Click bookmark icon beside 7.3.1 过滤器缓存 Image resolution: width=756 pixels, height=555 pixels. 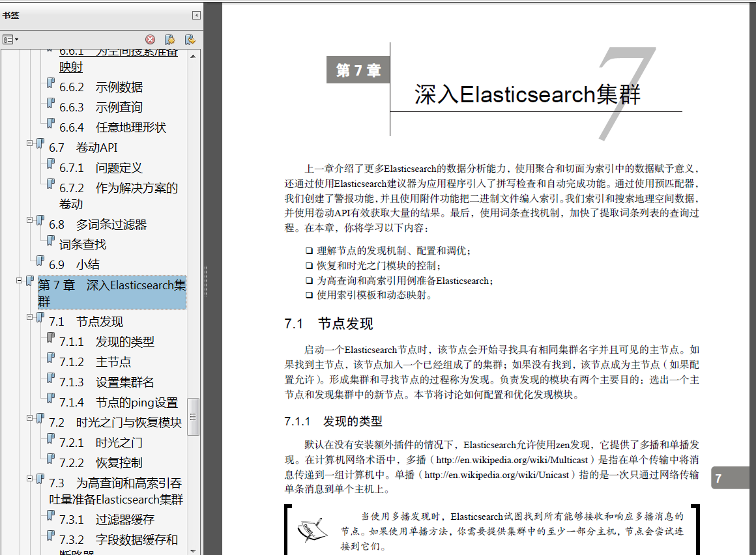point(51,515)
